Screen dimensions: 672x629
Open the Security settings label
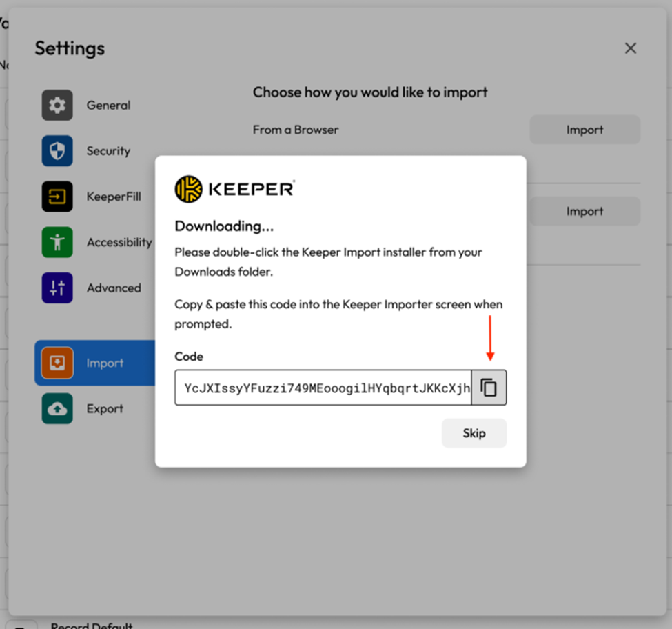108,151
